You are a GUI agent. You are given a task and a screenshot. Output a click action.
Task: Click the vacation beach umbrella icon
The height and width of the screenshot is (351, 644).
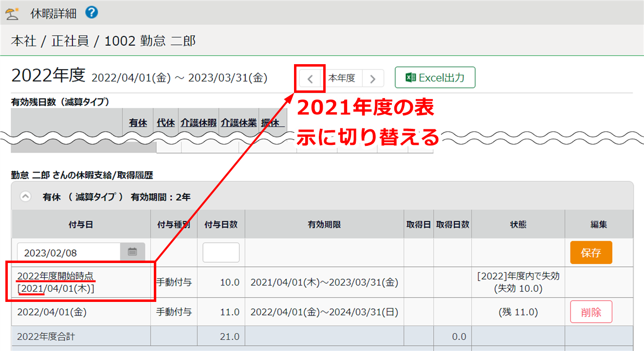[x=12, y=13]
